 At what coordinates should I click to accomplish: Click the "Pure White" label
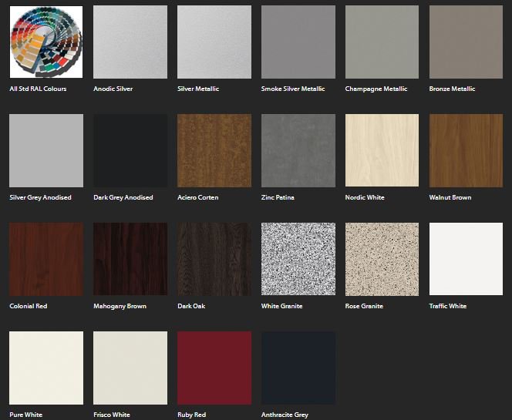pos(25,415)
